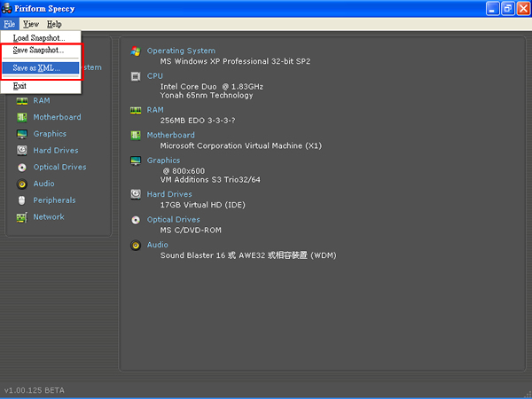The width and height of the screenshot is (532, 399).
Task: Open the Optical Drives section from the sidebar
Action: (x=59, y=167)
